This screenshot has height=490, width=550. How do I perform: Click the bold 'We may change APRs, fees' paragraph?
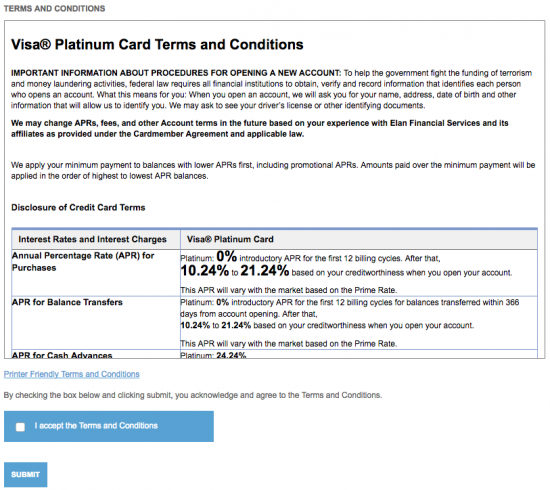click(260, 128)
